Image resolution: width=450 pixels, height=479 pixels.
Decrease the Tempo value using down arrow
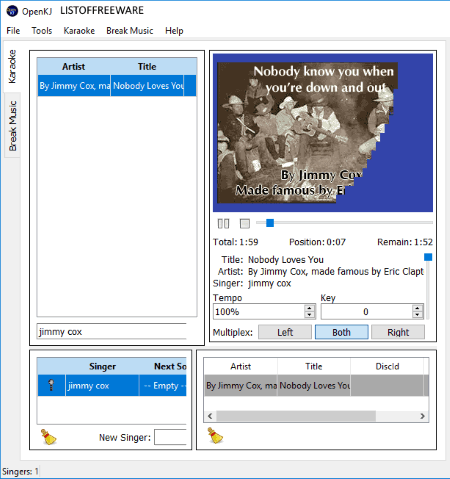pos(310,315)
